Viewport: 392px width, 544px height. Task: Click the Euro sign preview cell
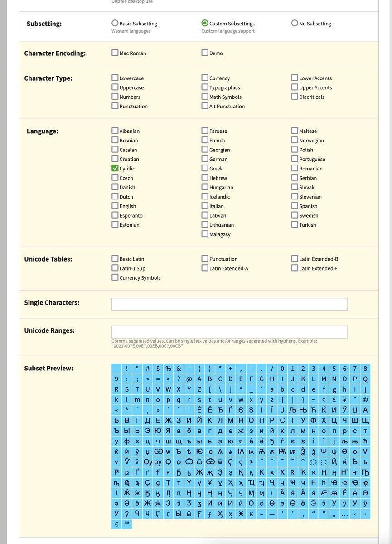point(116,524)
